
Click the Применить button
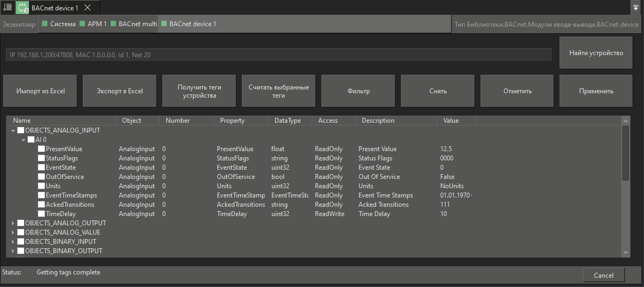tap(596, 91)
